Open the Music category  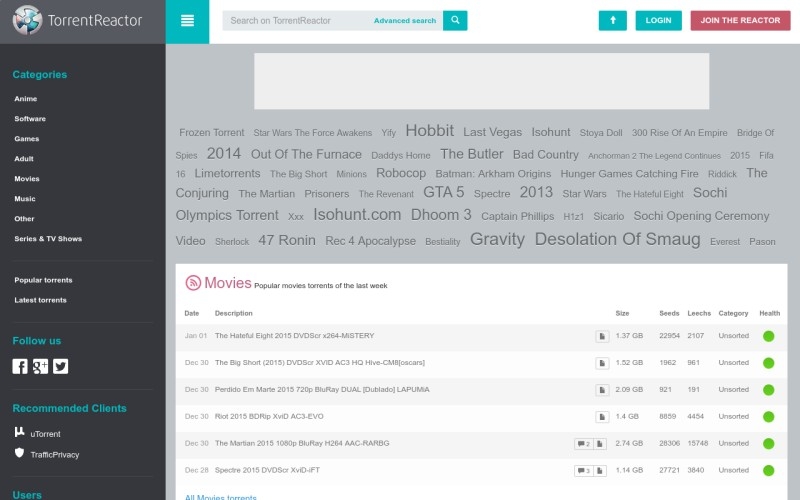tap(25, 198)
